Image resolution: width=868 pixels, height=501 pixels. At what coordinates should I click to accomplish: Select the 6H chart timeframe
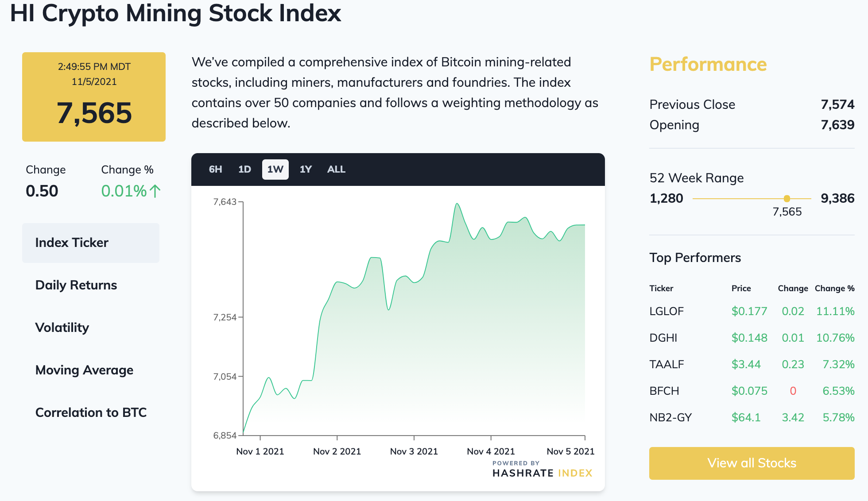click(215, 170)
